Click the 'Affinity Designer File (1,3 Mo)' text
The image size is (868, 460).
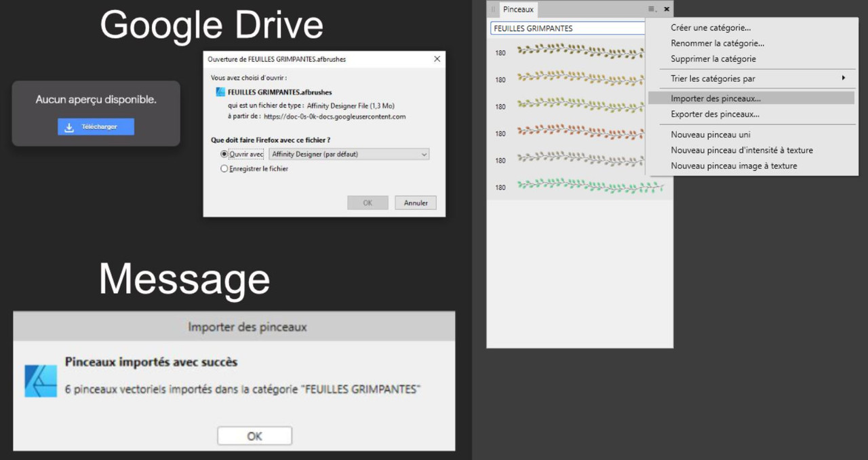pyautogui.click(x=351, y=106)
